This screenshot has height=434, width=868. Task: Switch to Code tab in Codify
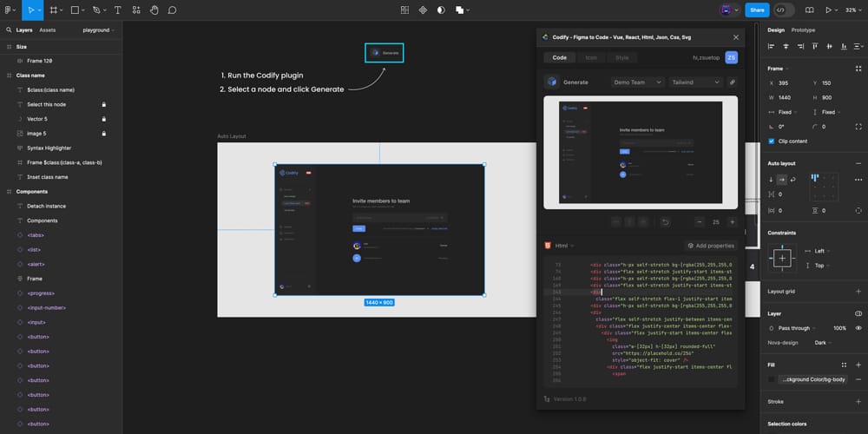(560, 57)
